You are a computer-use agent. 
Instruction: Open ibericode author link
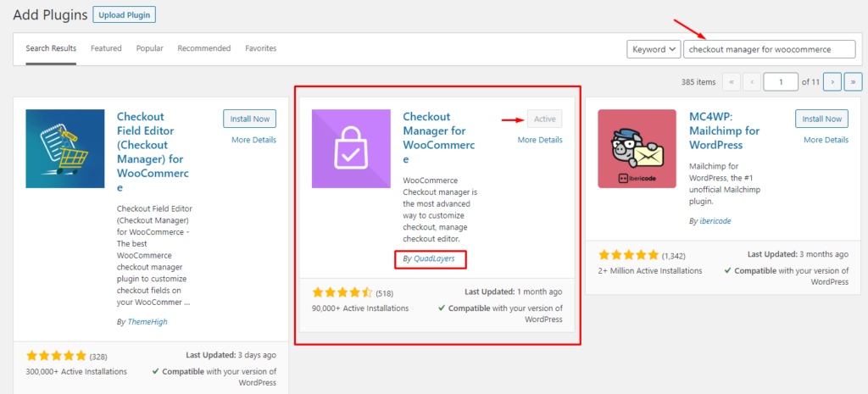[x=715, y=221]
